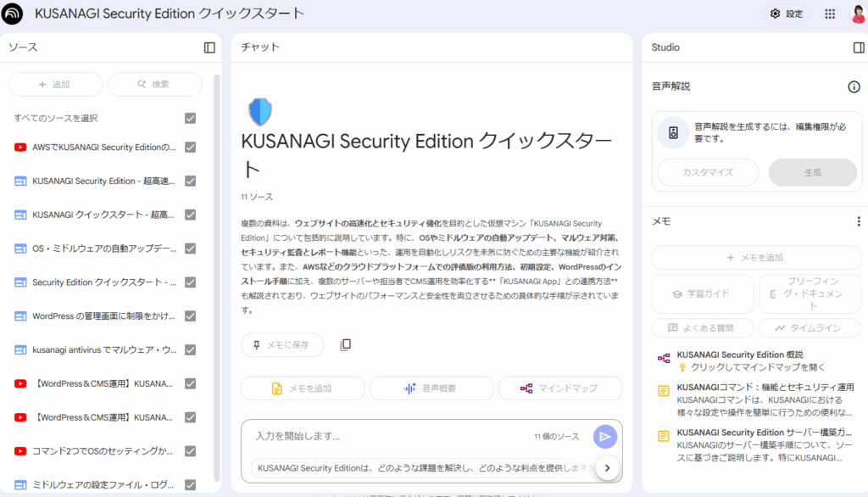Create a ブリーフィング・ドキュメント
This screenshot has height=497, width=868.
pyautogui.click(x=810, y=293)
